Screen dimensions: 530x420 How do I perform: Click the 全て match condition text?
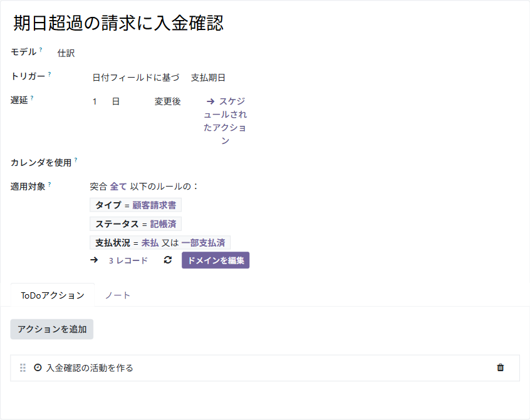point(118,187)
